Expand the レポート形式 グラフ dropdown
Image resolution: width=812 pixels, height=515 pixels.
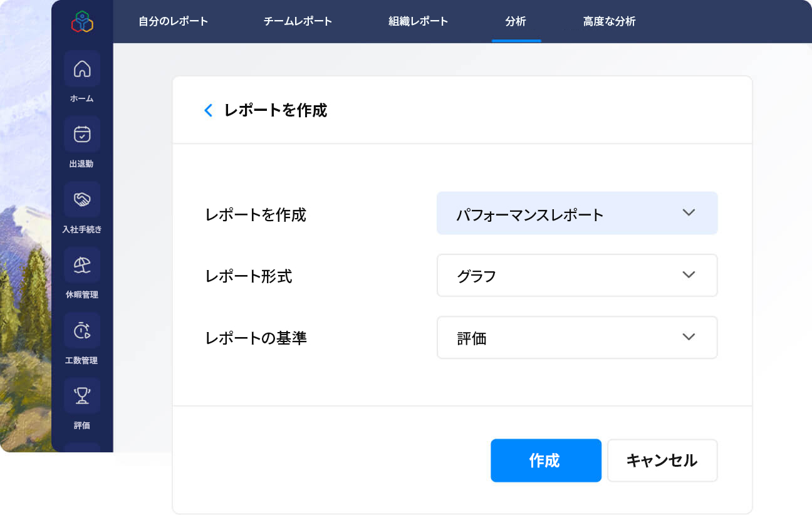coord(576,275)
